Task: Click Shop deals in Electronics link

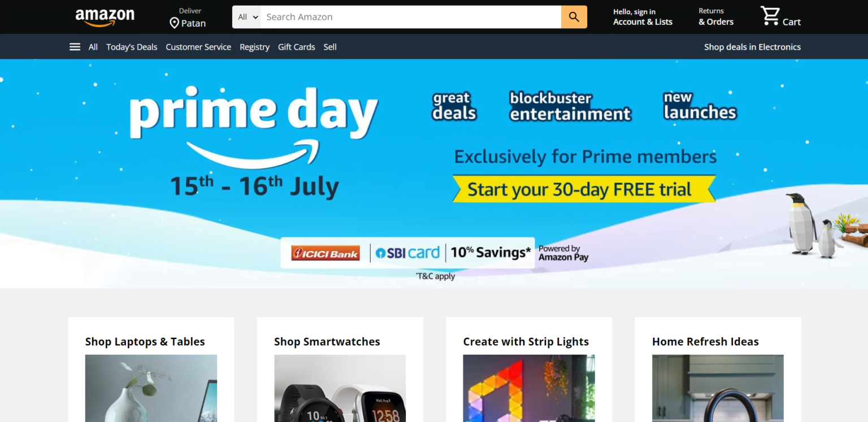Action: 752,47
